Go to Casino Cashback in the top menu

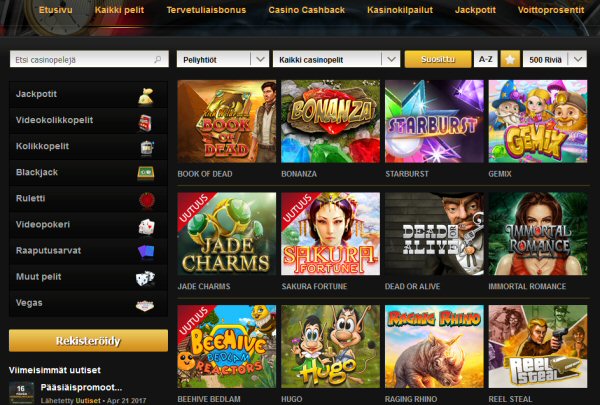pyautogui.click(x=307, y=10)
